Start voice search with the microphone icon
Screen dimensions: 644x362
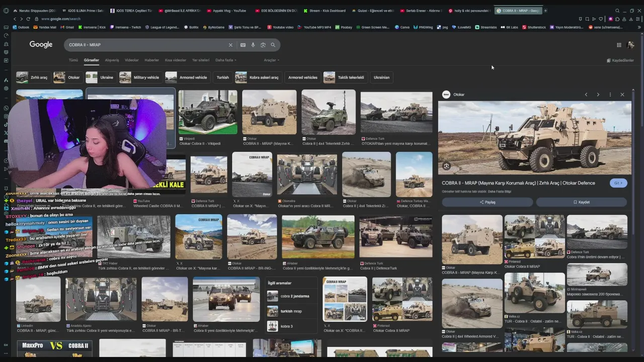[x=253, y=45]
